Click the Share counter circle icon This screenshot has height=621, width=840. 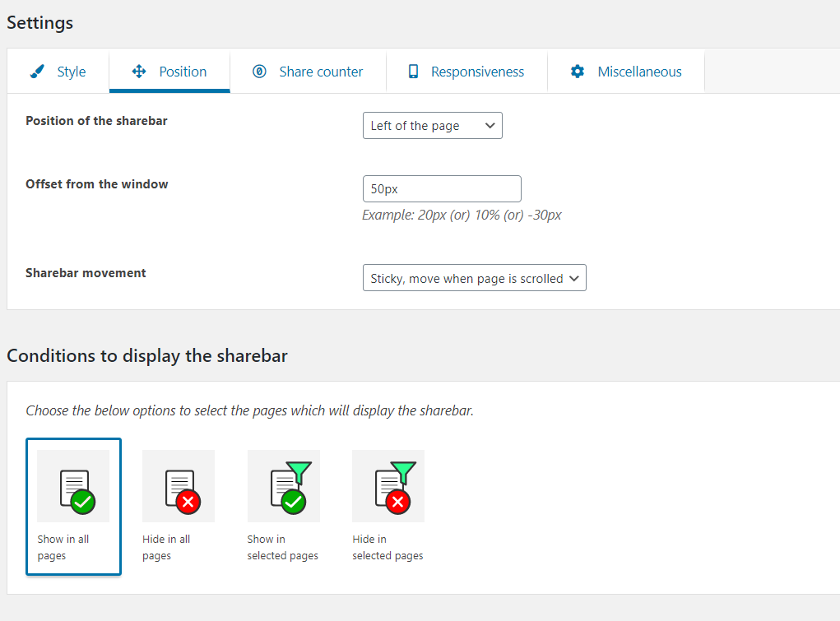point(259,72)
